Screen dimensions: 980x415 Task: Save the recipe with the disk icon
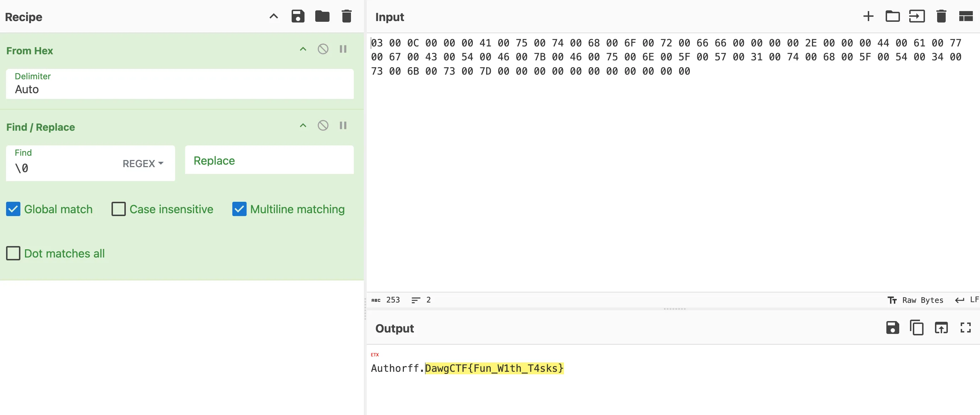(297, 16)
